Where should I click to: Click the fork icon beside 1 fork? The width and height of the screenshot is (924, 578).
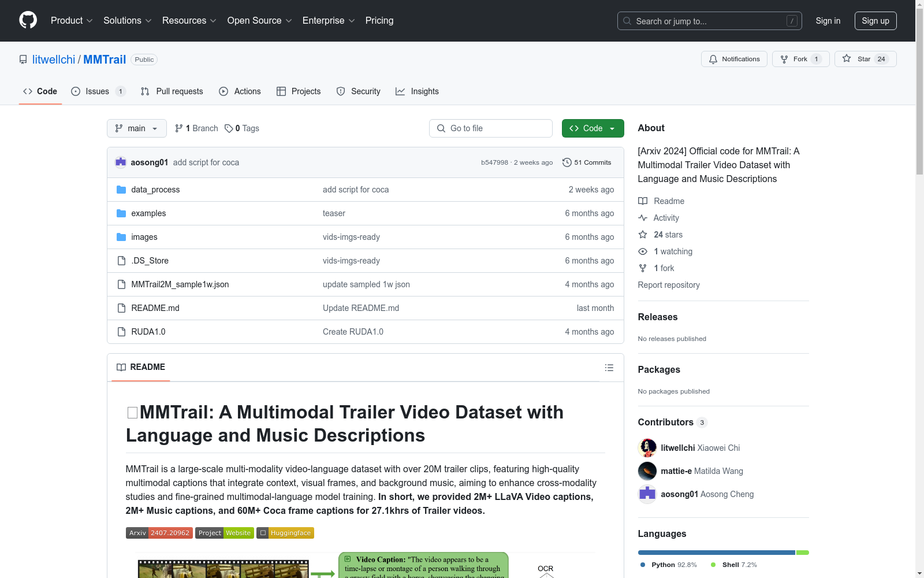click(x=643, y=268)
